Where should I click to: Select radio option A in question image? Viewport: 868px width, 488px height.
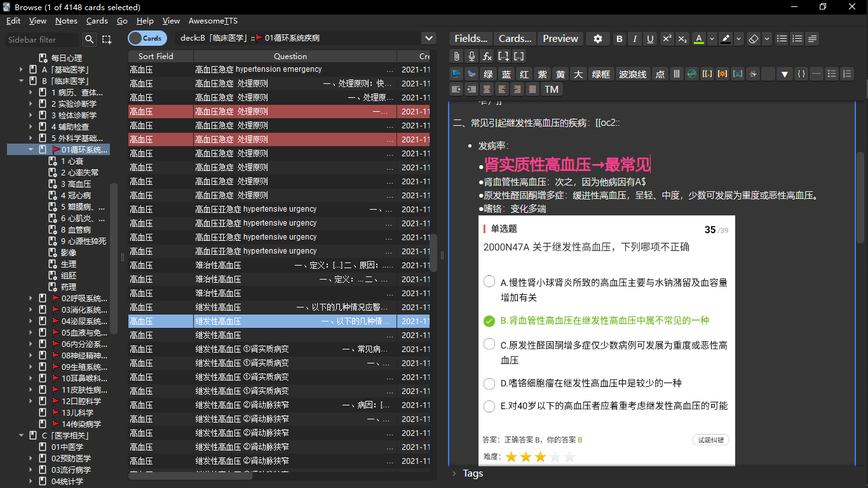tap(489, 281)
